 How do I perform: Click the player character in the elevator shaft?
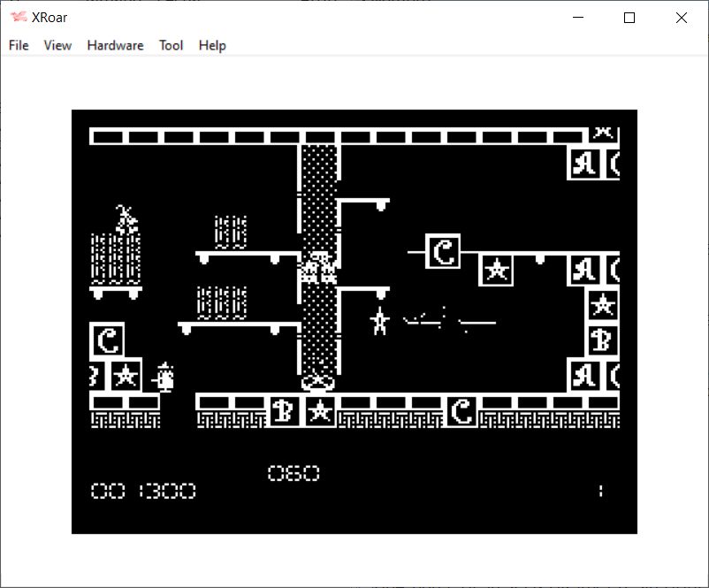[x=318, y=266]
